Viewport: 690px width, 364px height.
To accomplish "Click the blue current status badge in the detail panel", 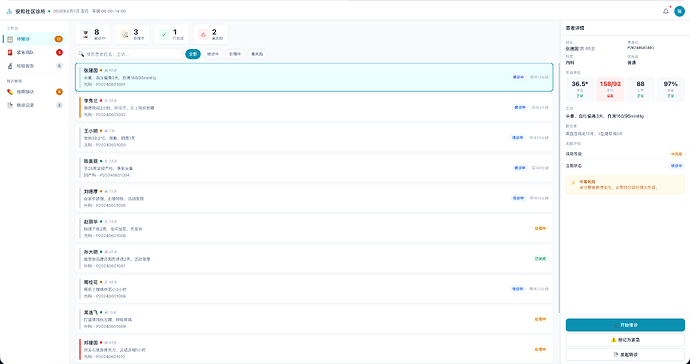I will coord(676,166).
